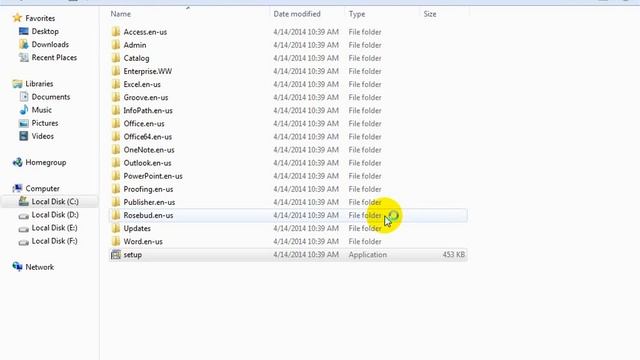Click the Homegroup icon in sidebar
The image size is (640, 360).
coord(17,162)
